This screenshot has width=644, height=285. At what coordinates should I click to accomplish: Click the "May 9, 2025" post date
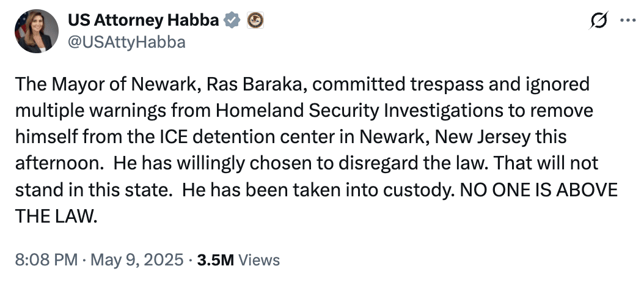point(136,259)
